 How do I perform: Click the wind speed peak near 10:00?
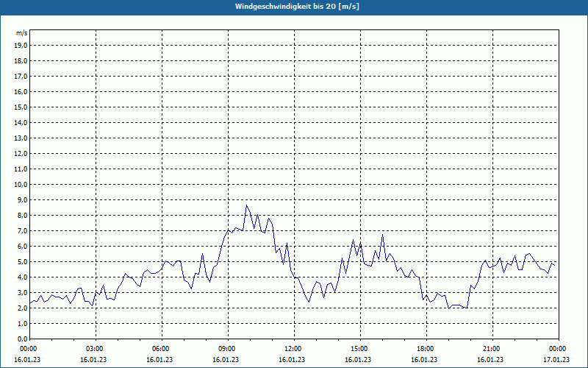point(246,205)
